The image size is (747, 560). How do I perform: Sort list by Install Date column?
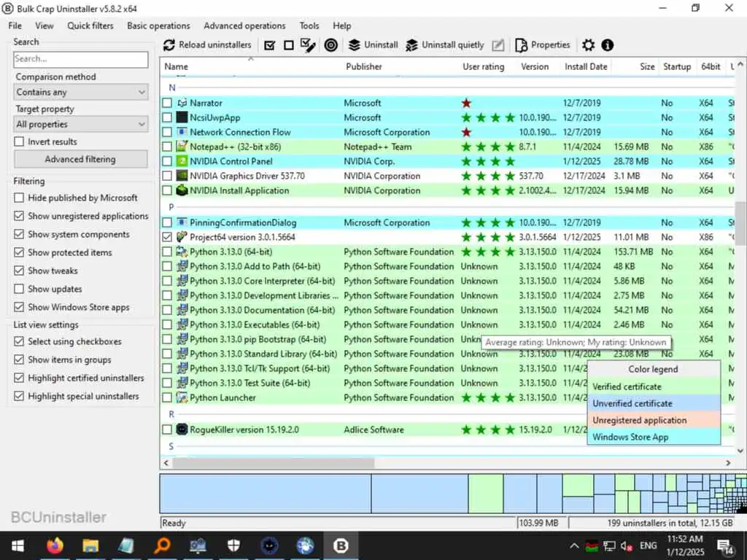click(586, 66)
